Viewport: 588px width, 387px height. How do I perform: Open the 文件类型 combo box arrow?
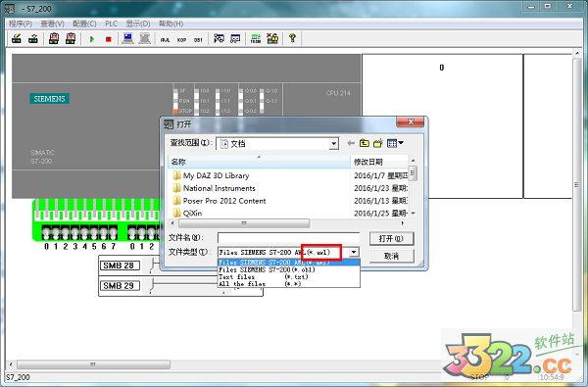[354, 252]
